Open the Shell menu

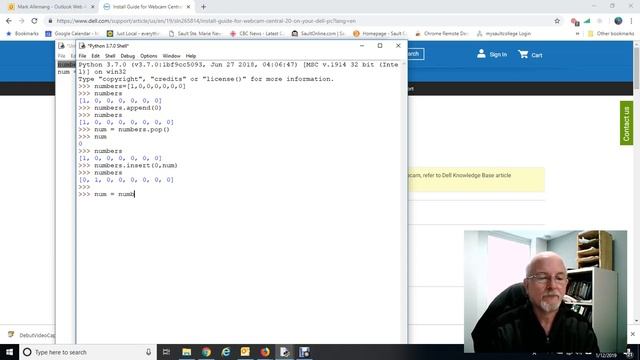[x=110, y=56]
